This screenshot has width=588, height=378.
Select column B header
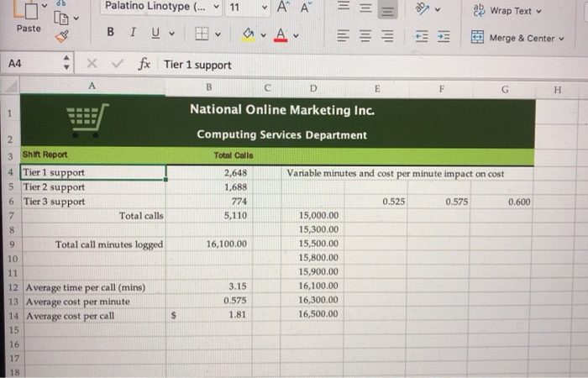(x=209, y=87)
